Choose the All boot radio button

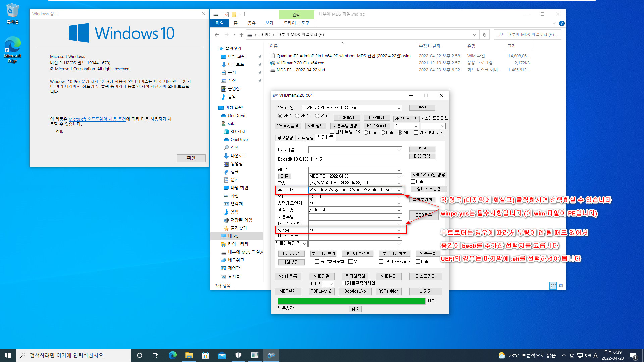coord(400,133)
